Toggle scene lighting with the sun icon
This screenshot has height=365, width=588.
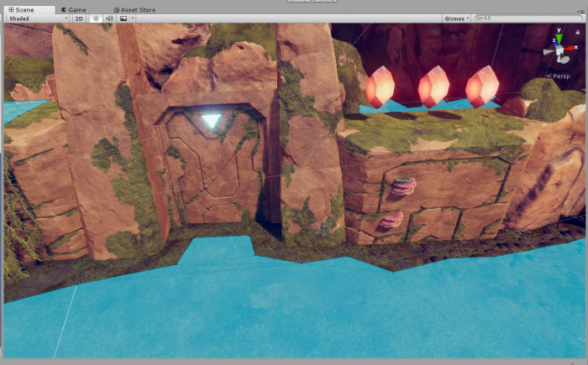click(x=96, y=18)
